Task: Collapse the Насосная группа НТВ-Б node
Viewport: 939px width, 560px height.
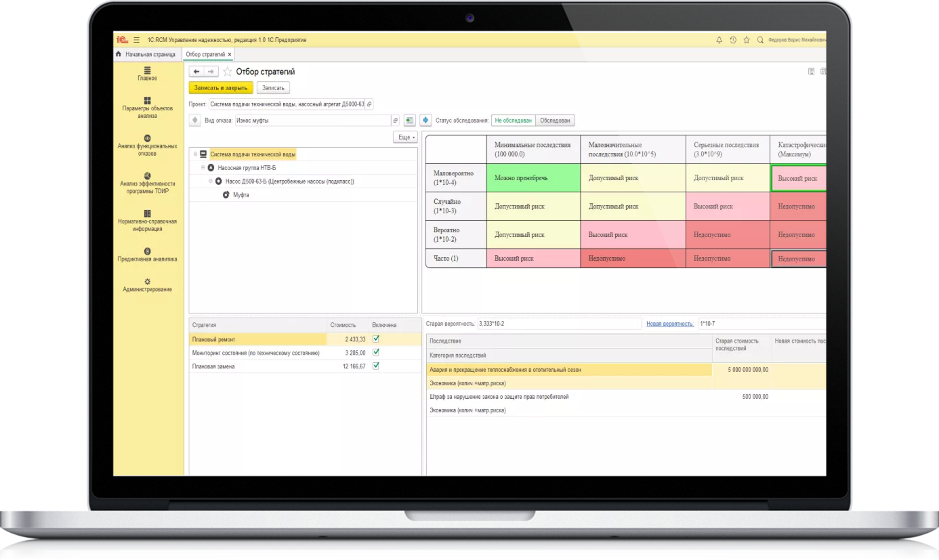Action: pyautogui.click(x=203, y=167)
